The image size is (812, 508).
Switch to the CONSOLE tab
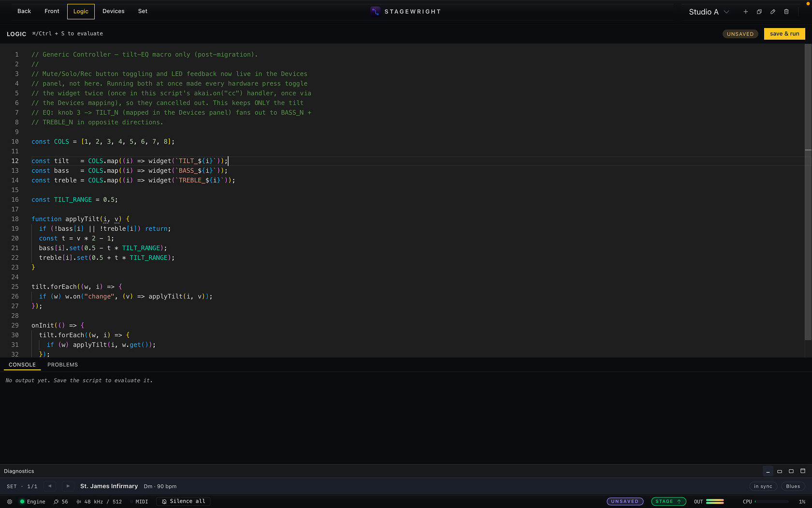click(22, 365)
